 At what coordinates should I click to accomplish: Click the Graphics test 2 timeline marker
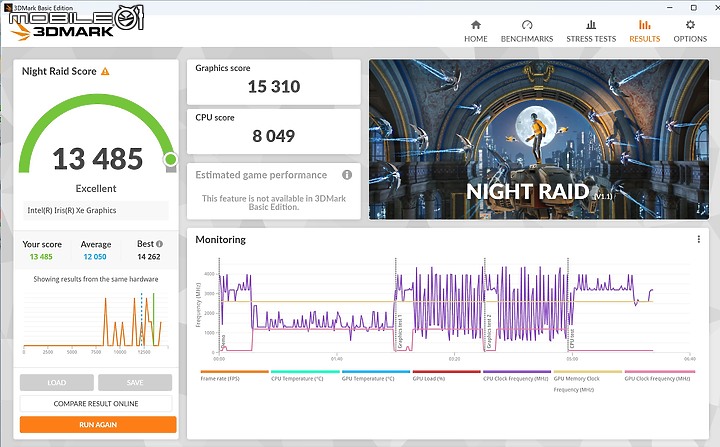pos(489,332)
